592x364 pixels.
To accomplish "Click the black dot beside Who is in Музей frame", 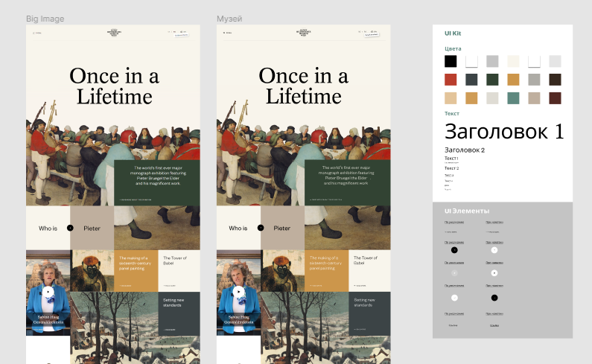I will (261, 228).
